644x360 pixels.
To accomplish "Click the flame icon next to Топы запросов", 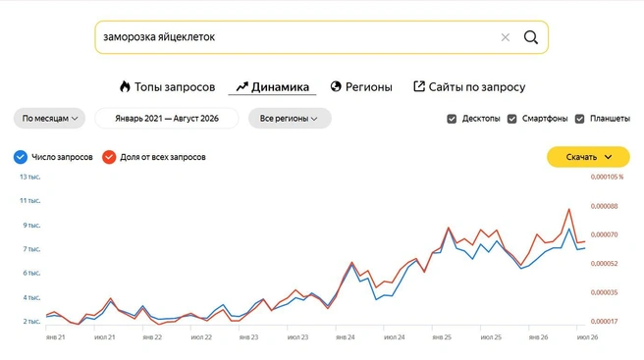I will coord(125,86).
